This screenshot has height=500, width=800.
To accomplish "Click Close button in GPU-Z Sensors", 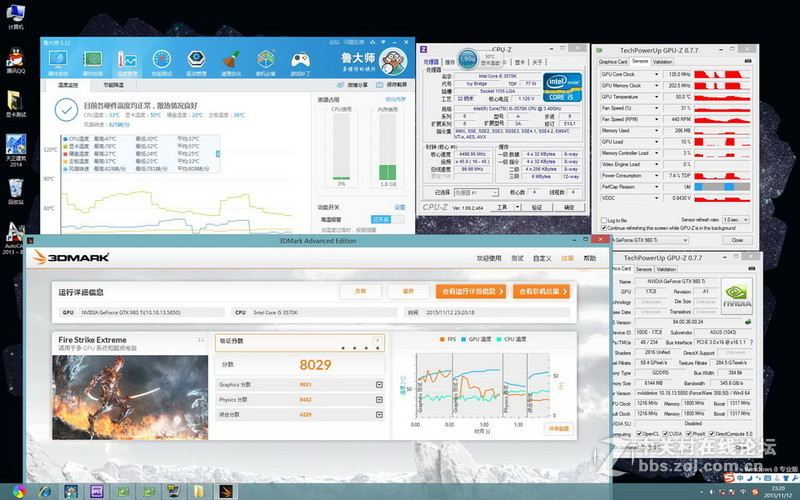I will pyautogui.click(x=737, y=240).
